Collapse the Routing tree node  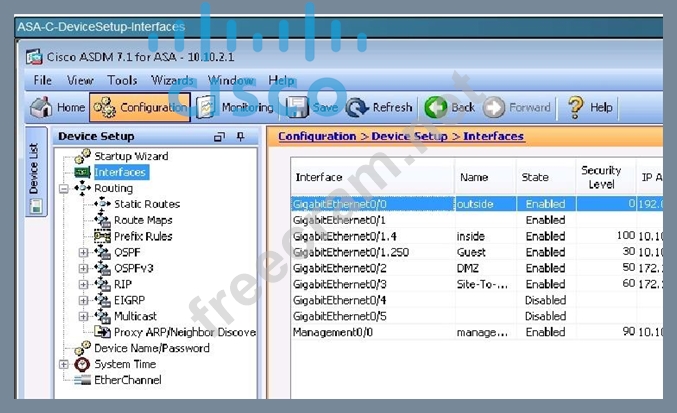[x=65, y=188]
